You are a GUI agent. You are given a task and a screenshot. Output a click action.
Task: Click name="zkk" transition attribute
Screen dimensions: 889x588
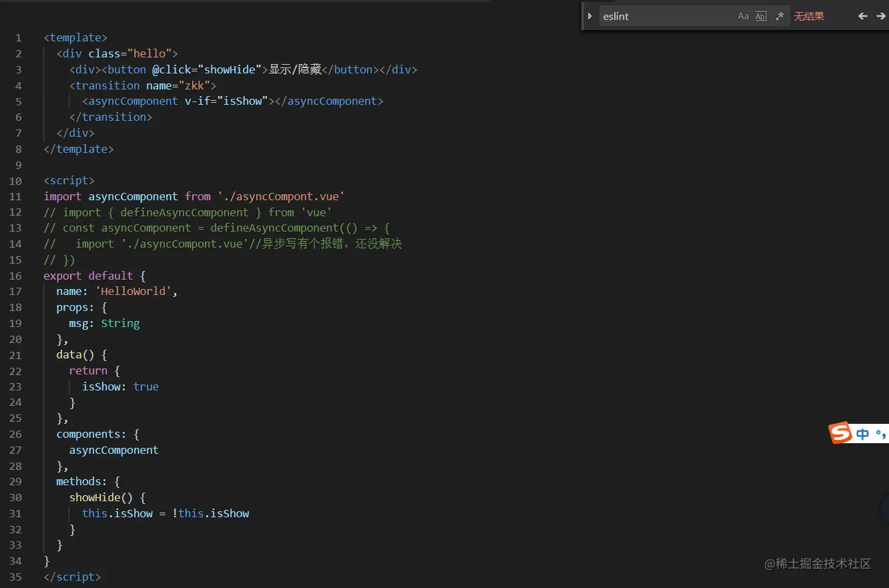coord(178,85)
